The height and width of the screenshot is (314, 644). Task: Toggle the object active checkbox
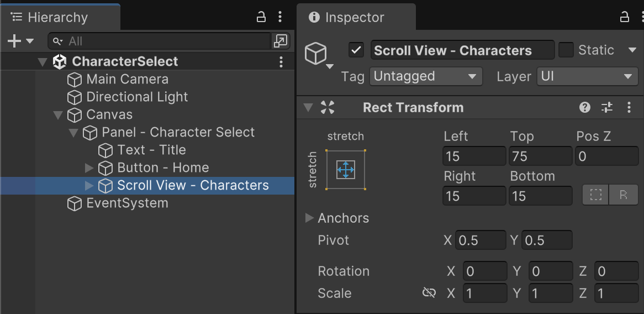coord(356,50)
